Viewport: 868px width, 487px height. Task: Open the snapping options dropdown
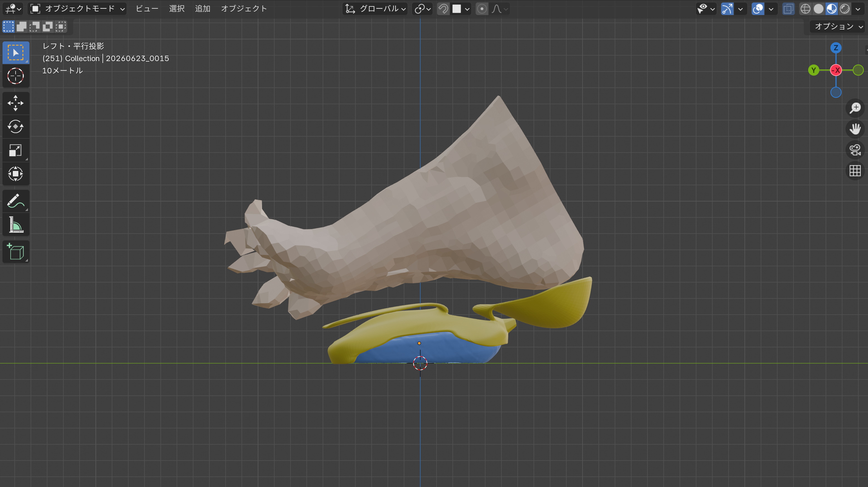pos(461,9)
